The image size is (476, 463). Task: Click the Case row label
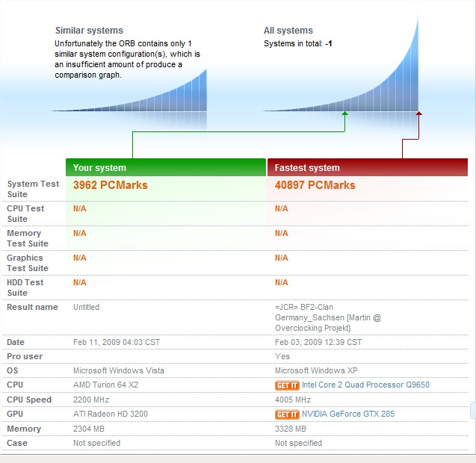pos(17,443)
